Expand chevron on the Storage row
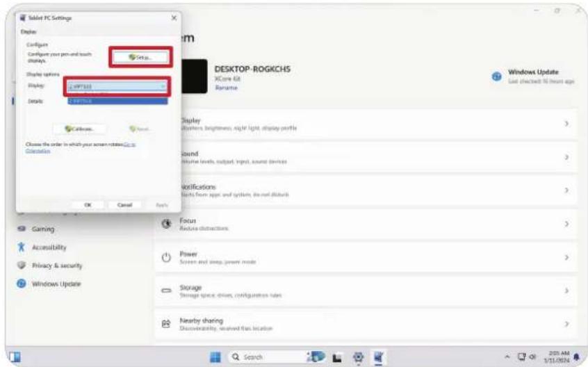This screenshot has width=588, height=367. pyautogui.click(x=566, y=291)
